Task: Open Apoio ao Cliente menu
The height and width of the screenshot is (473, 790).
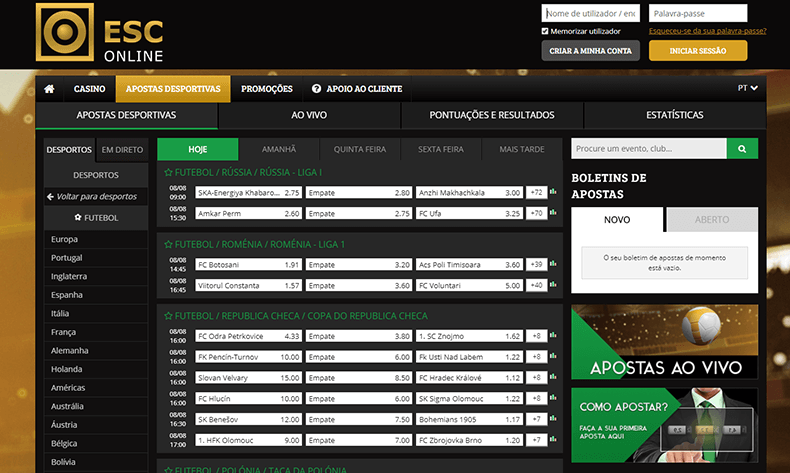Action: pos(357,89)
